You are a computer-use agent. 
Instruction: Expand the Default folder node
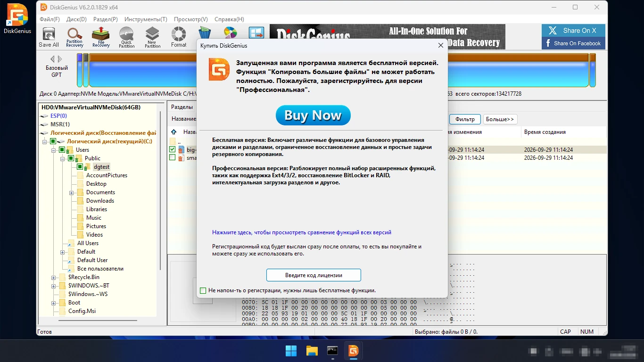(x=63, y=252)
